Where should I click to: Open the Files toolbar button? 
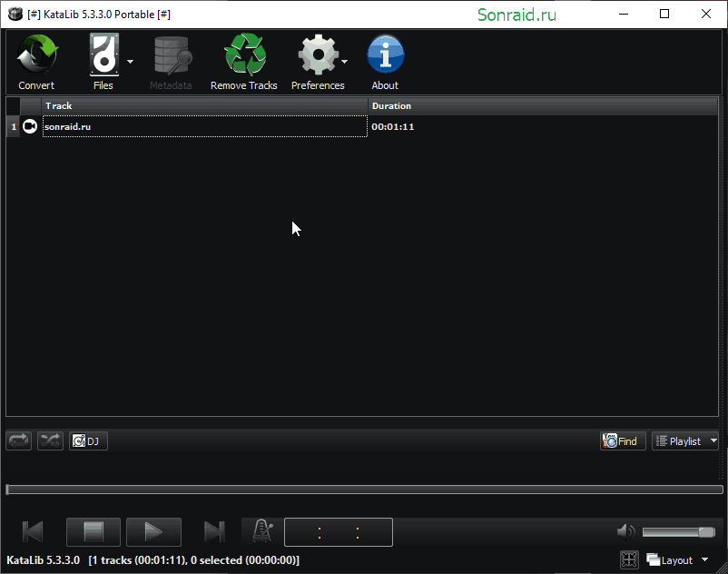pyautogui.click(x=103, y=61)
